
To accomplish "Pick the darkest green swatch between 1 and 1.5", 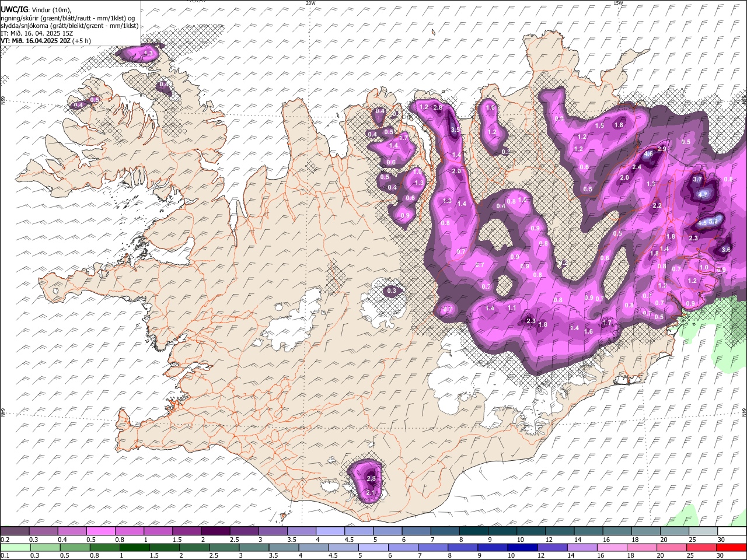I will tap(134, 547).
